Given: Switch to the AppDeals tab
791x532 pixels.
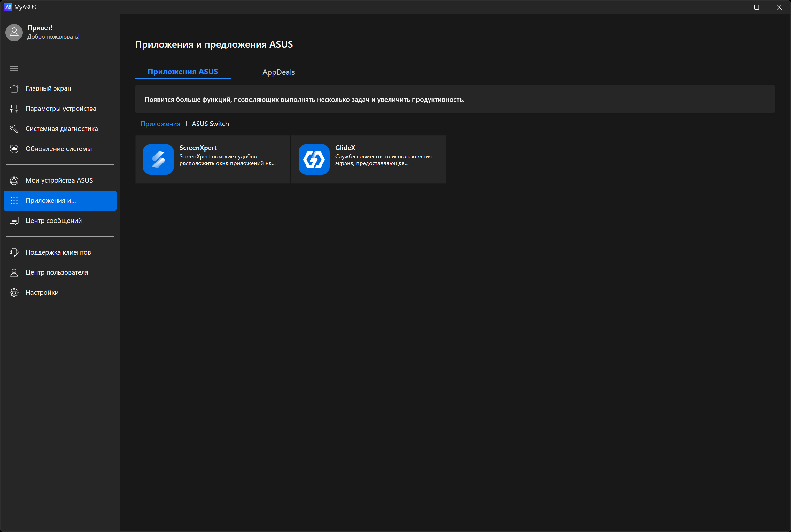Looking at the screenshot, I should pyautogui.click(x=278, y=72).
